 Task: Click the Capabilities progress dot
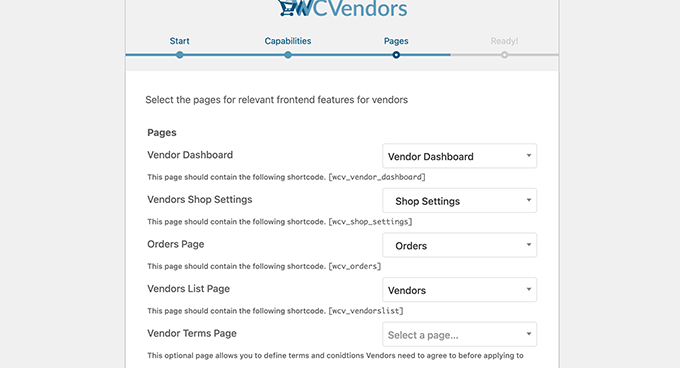click(x=288, y=55)
